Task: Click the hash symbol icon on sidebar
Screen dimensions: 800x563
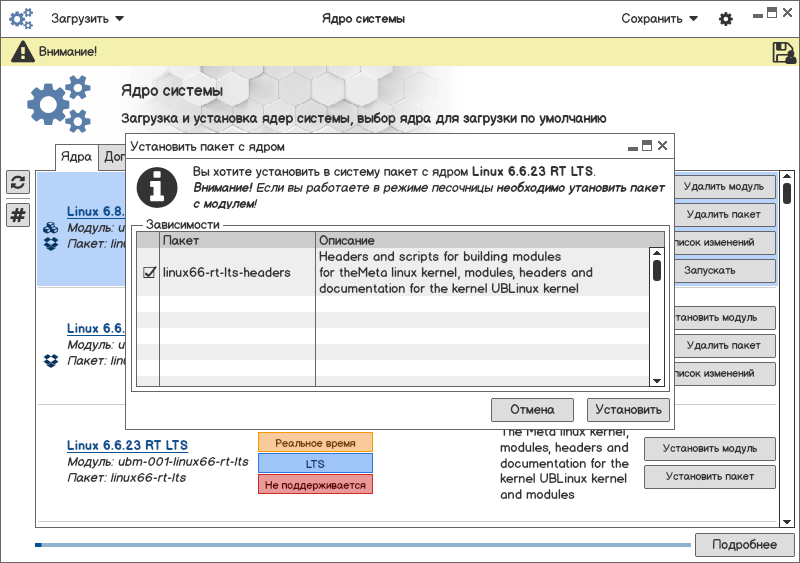Action: point(18,214)
